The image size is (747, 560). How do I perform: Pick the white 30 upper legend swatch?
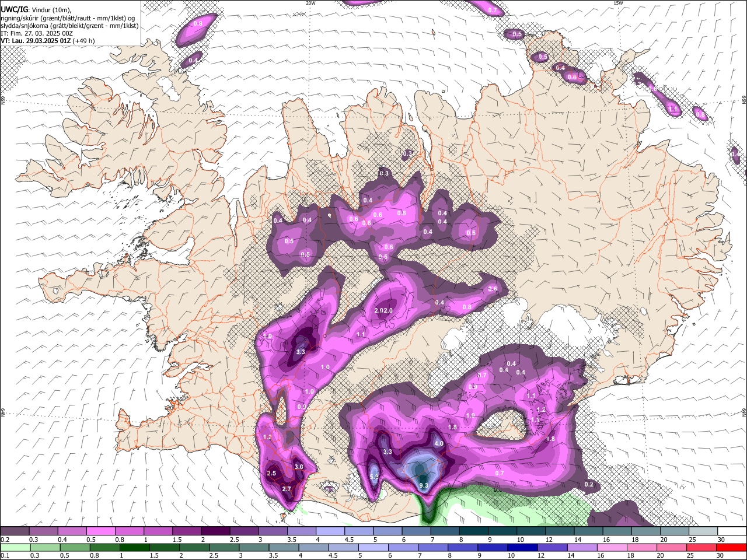732,531
